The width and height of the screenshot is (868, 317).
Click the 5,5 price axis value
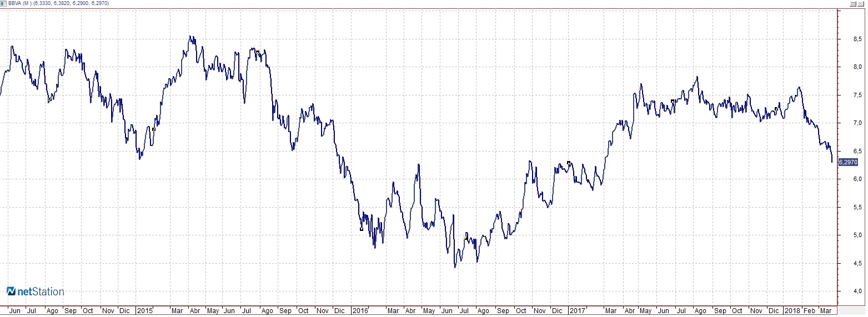tap(857, 207)
